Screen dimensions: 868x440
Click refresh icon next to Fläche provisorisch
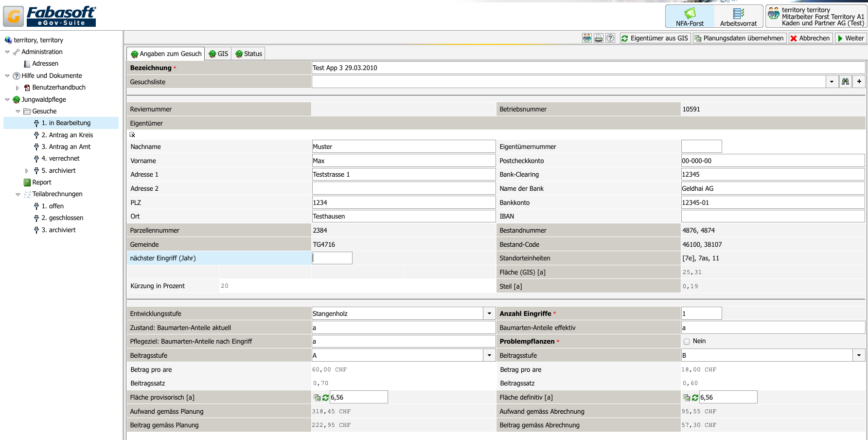click(325, 398)
